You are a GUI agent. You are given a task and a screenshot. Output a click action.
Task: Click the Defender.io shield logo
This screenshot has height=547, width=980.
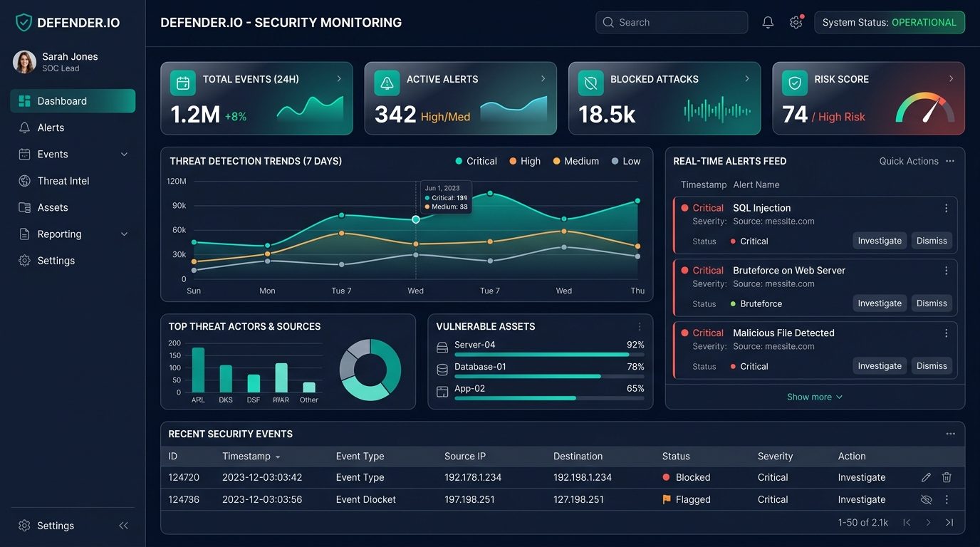point(24,23)
